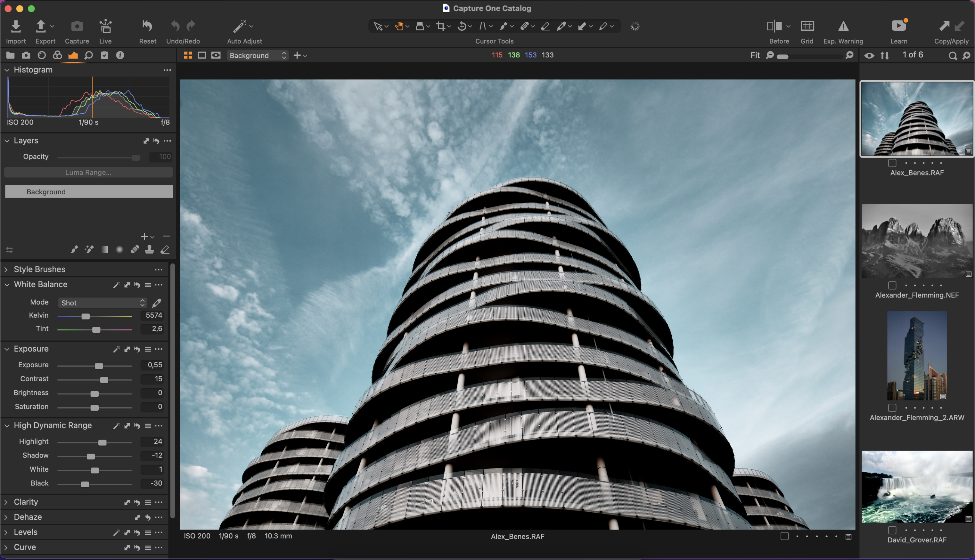Click the Export toolbar icon
The height and width of the screenshot is (560, 975).
[x=41, y=26]
